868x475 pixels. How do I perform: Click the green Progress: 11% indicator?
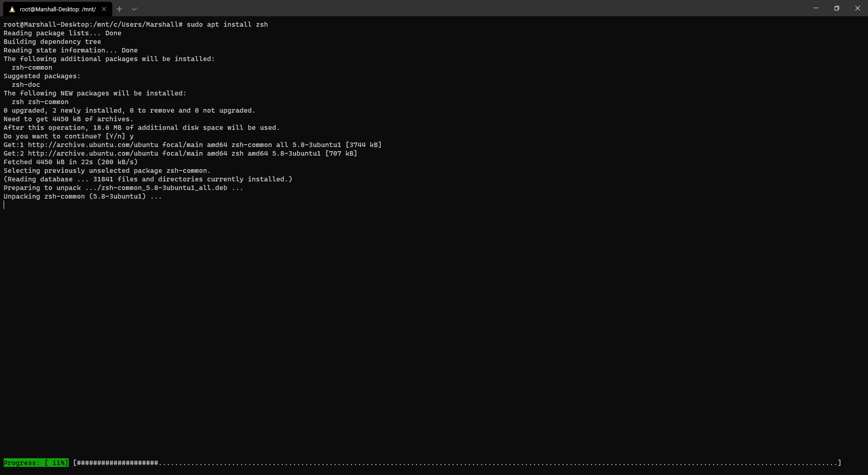tap(36, 462)
